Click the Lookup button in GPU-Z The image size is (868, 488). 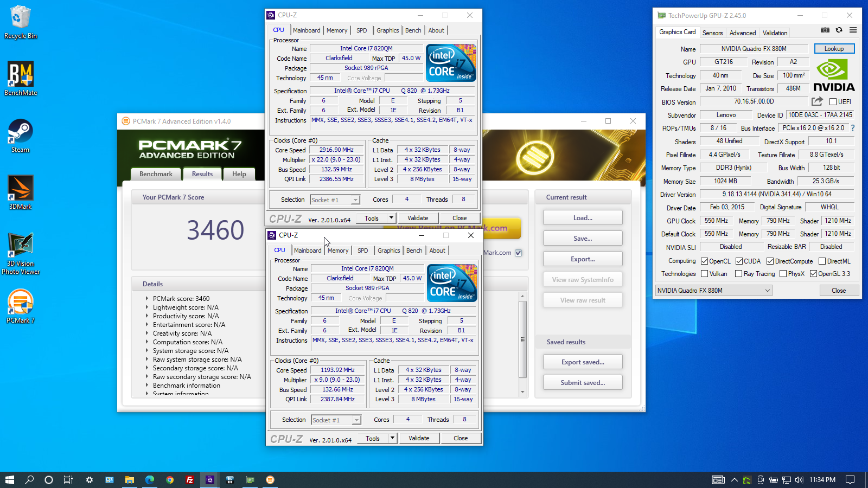[834, 49]
